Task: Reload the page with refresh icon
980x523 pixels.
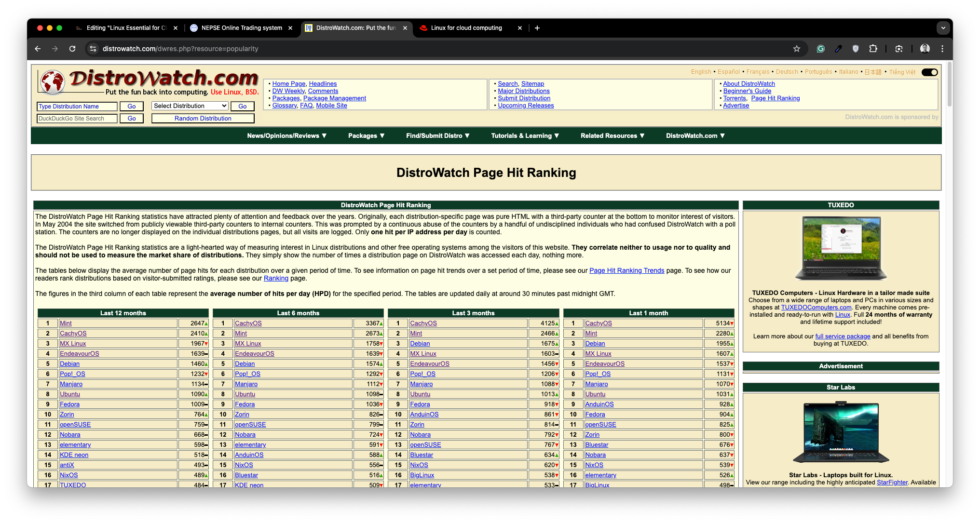Action: coord(72,49)
